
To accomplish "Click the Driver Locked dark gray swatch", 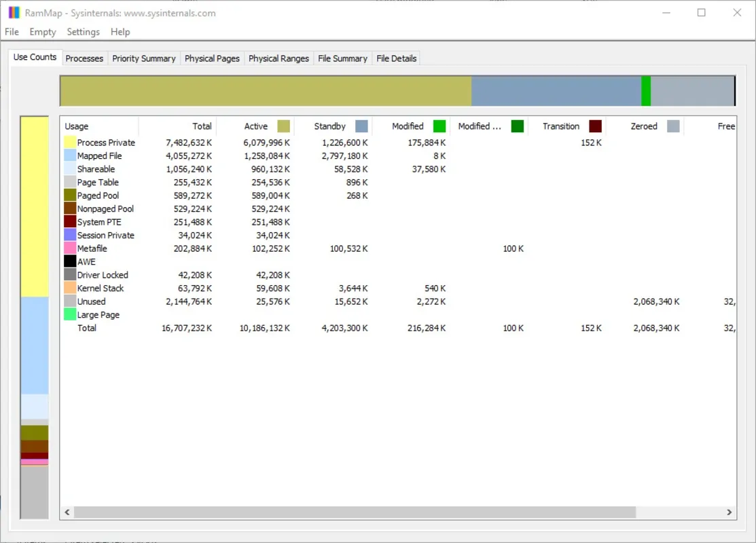I will tap(70, 275).
